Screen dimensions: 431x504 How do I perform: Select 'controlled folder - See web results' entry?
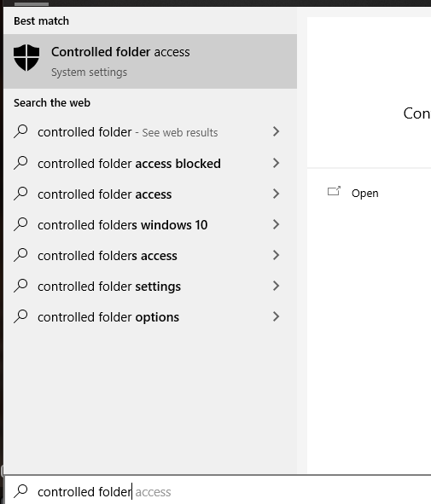coord(150,132)
